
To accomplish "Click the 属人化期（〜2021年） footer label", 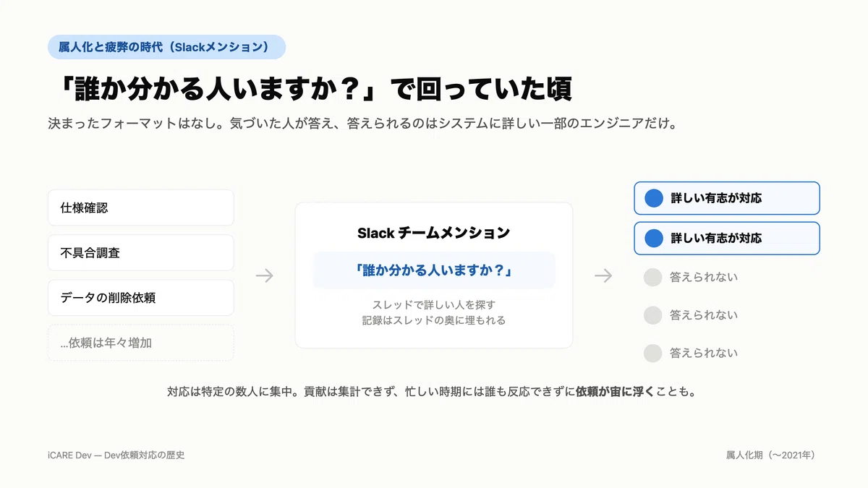I will pyautogui.click(x=771, y=455).
